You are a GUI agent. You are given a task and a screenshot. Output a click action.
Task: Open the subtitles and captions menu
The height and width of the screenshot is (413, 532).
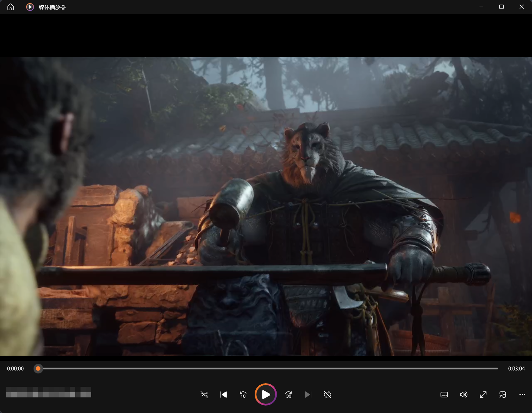(444, 395)
